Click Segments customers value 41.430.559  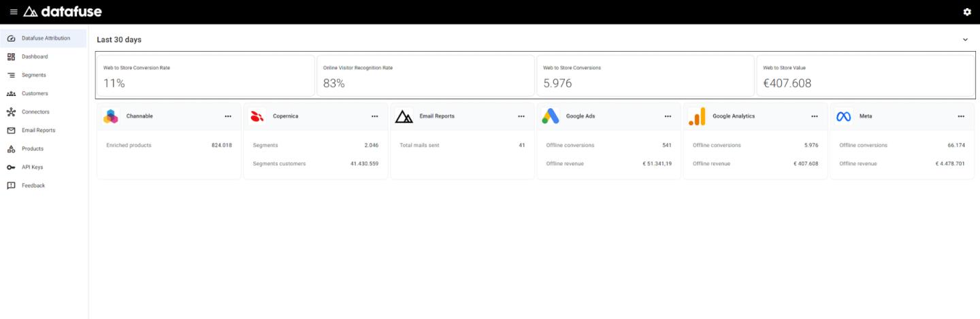click(x=365, y=163)
